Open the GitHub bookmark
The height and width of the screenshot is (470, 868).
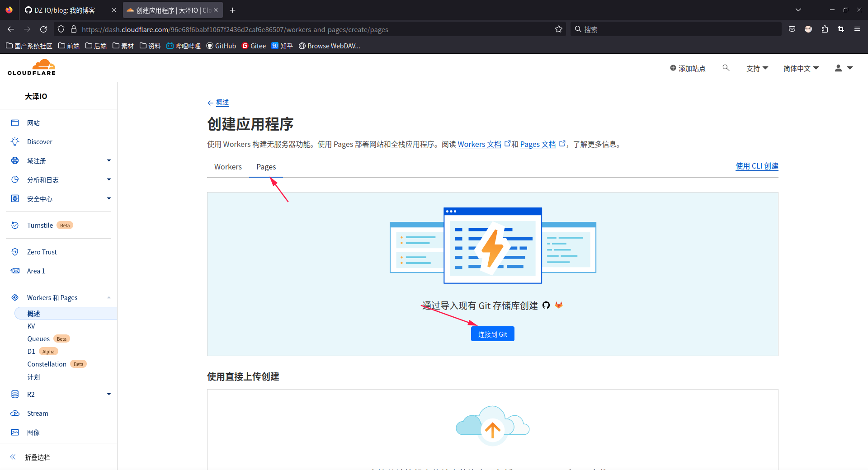221,46
